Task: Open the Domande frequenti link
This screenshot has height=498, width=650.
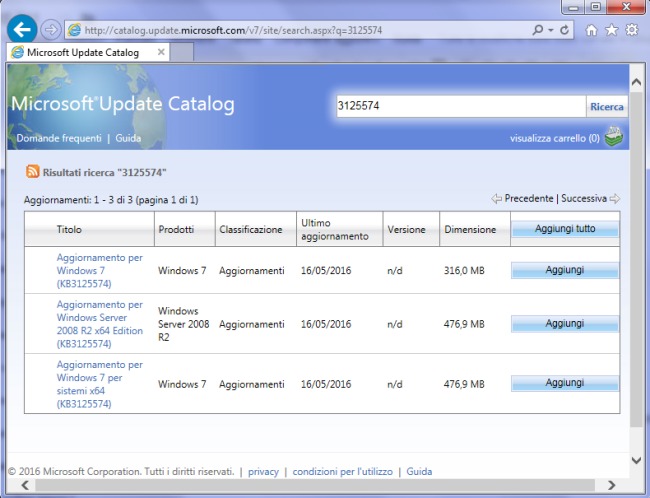Action: 59,138
